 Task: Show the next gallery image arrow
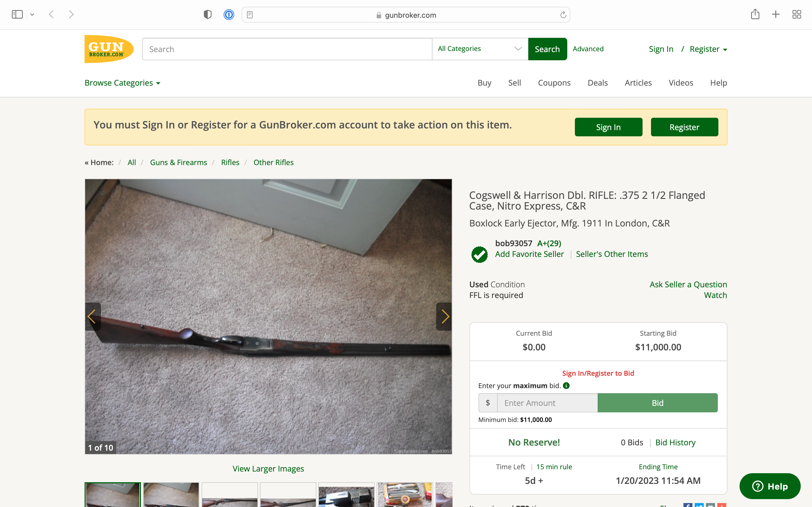[444, 317]
